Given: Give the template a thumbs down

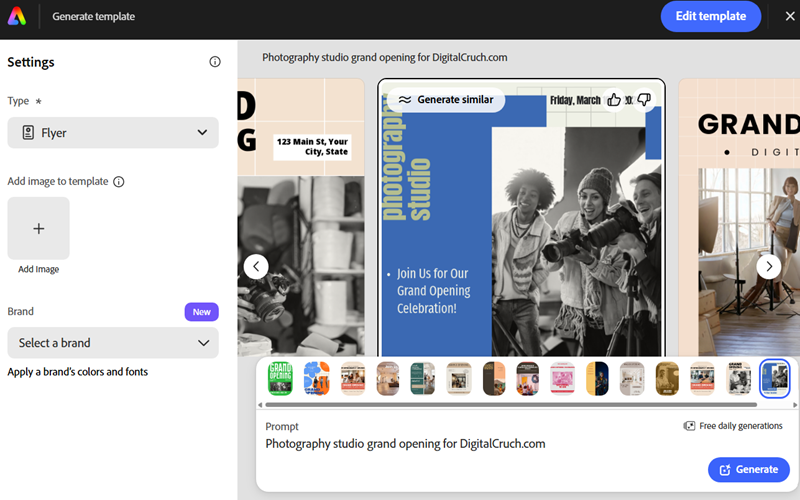Looking at the screenshot, I should click(x=644, y=99).
